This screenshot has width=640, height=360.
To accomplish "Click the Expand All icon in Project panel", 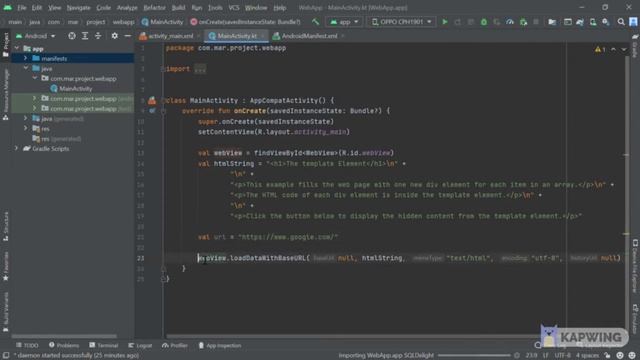I will coord(85,36).
